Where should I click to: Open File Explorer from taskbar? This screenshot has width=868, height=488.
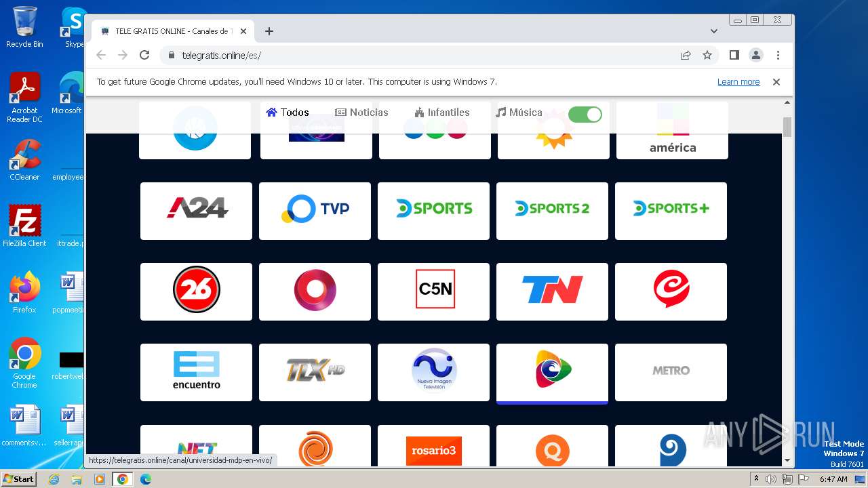click(77, 479)
